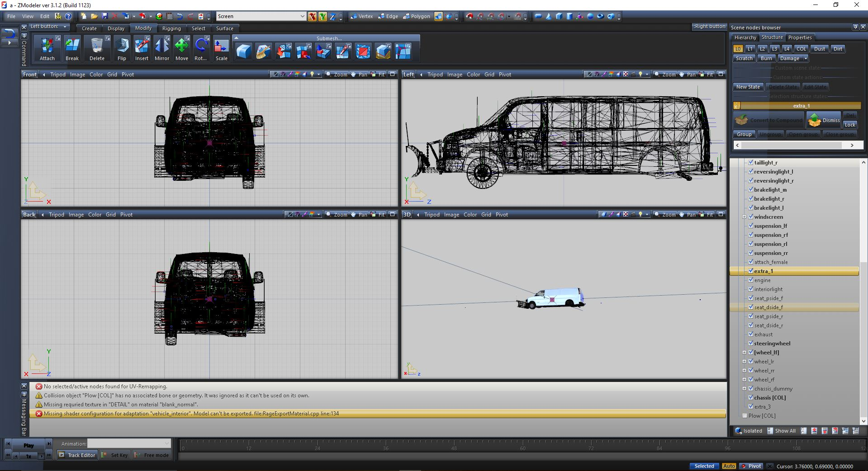Expand the chassis_dummy tree node
The height and width of the screenshot is (471, 868).
[744, 389]
